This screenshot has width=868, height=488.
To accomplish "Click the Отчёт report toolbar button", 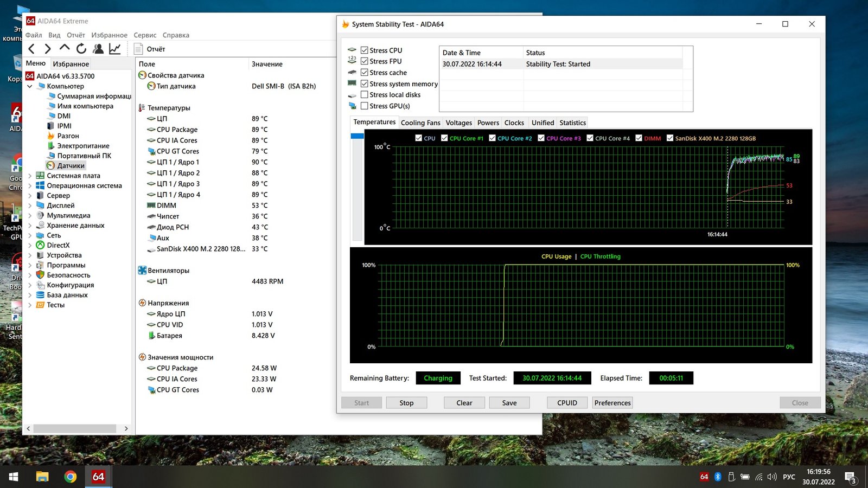I will pyautogui.click(x=150, y=49).
